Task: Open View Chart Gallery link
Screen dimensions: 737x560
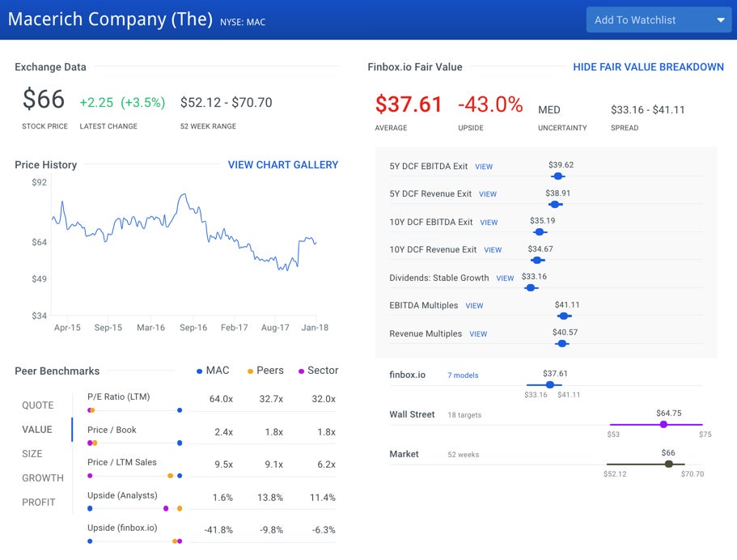Action: coord(283,164)
